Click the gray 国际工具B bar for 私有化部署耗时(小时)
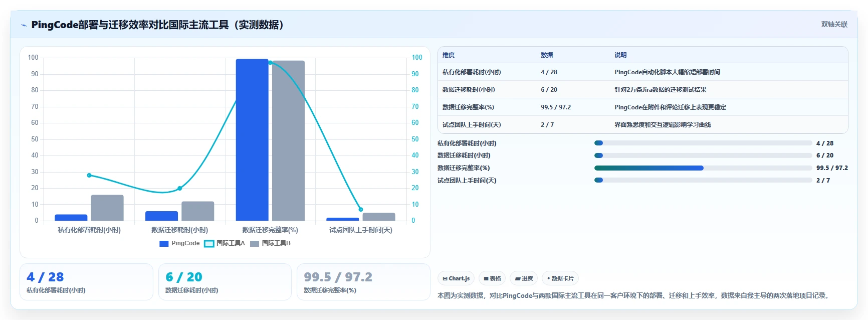868x320 pixels. point(107,208)
